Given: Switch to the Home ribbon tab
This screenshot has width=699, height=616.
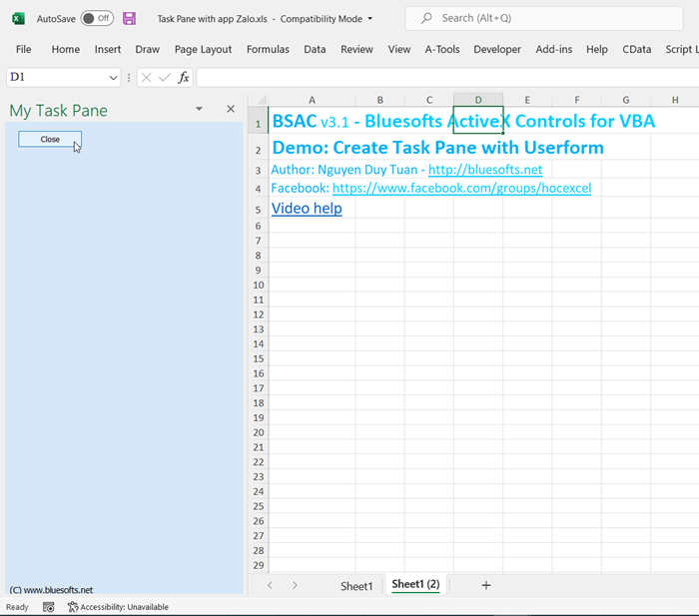Looking at the screenshot, I should click(x=66, y=49).
